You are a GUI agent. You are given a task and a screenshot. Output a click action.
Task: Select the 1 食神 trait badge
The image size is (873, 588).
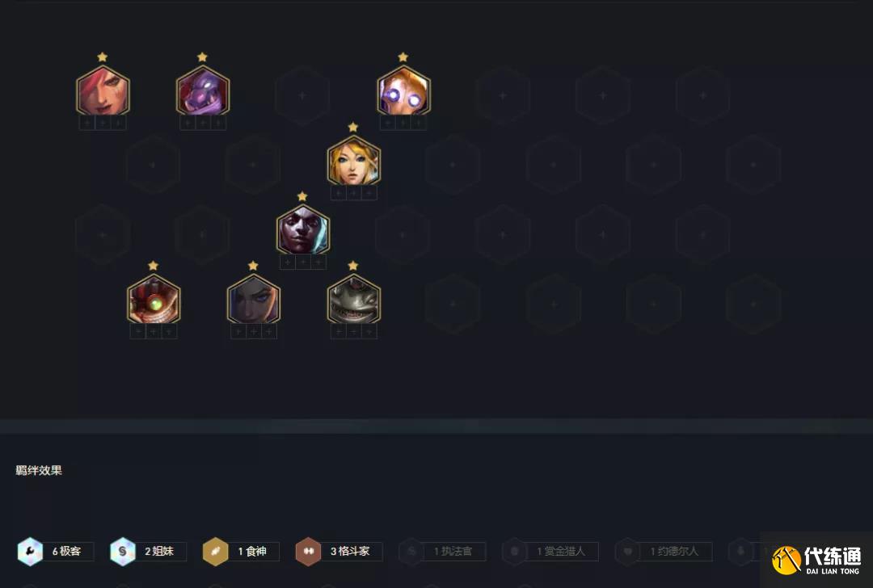point(241,552)
